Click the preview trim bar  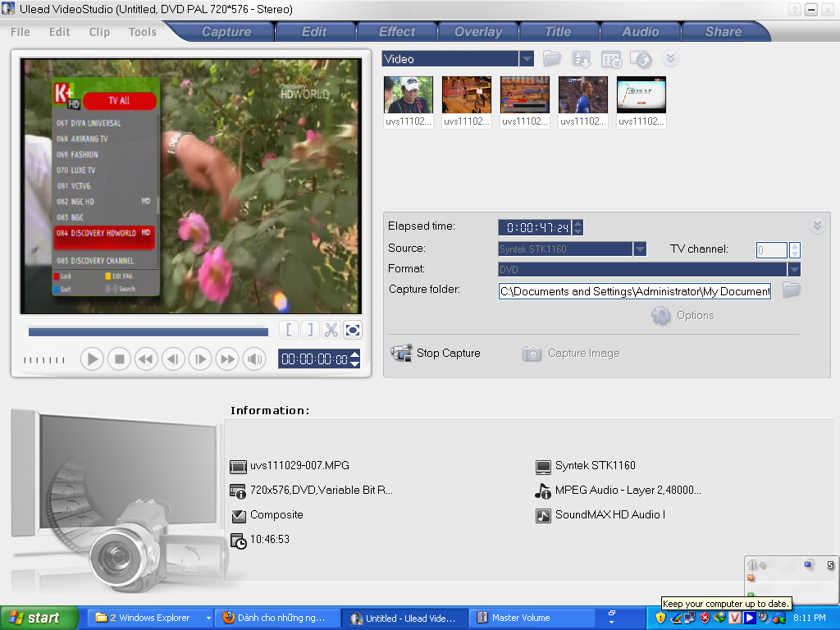(148, 332)
